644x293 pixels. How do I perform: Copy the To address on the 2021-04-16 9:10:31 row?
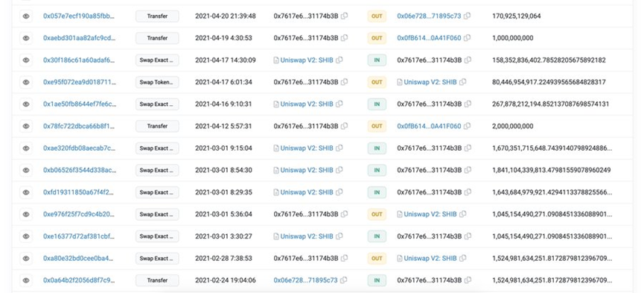pos(468,104)
